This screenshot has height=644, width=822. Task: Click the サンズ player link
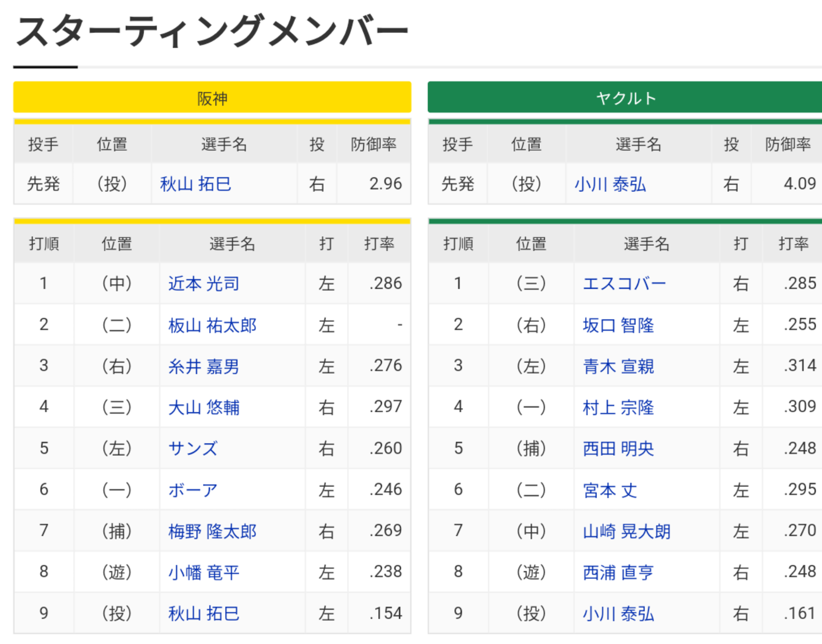[x=193, y=448]
